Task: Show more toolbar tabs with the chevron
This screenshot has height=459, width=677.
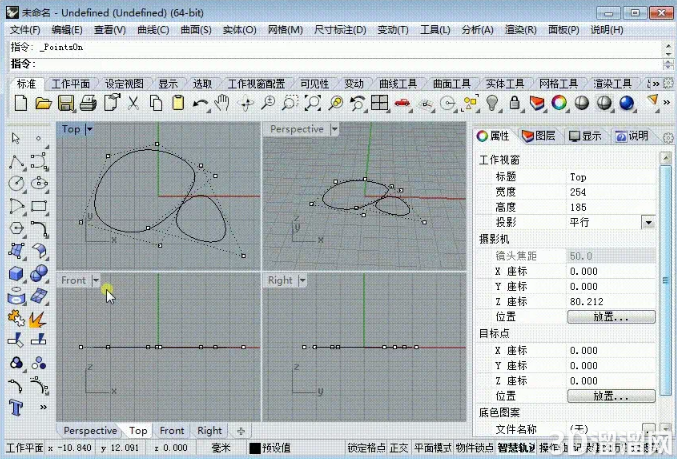Action: 655,84
